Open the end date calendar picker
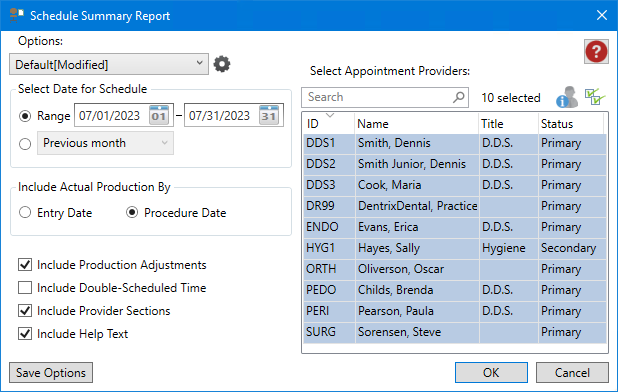The image size is (618, 392). pos(269,115)
